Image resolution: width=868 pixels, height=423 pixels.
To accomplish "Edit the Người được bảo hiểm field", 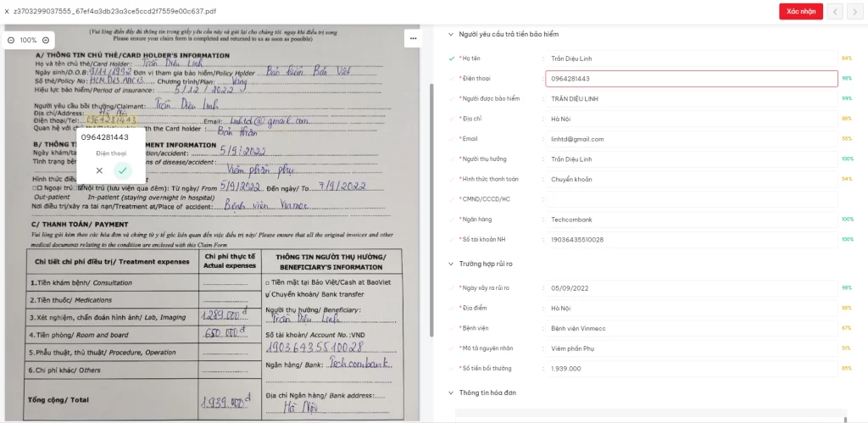I will point(692,98).
